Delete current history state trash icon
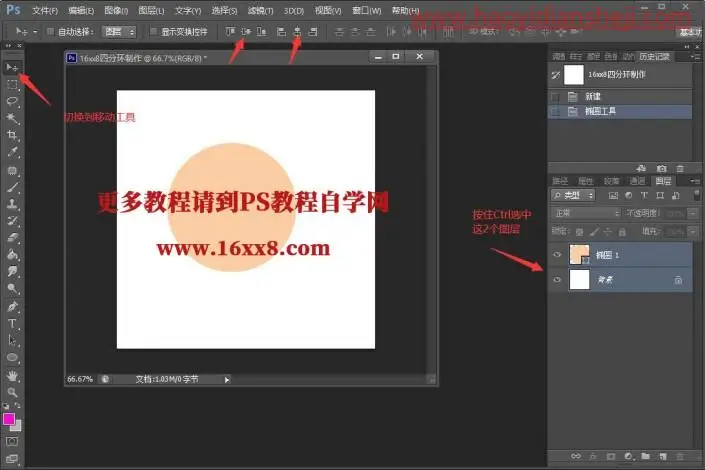This screenshot has height=470, width=705. [680, 169]
